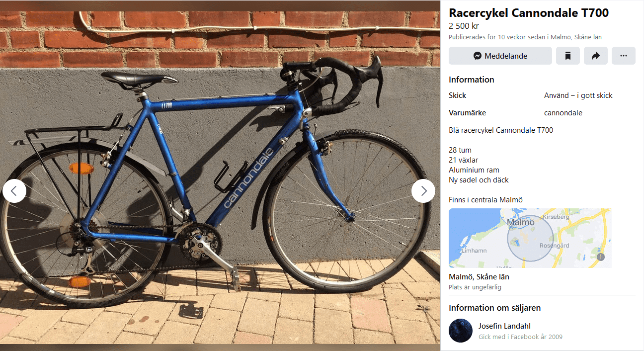Share the listing using the arrow icon
The image size is (644, 351).
(x=596, y=56)
